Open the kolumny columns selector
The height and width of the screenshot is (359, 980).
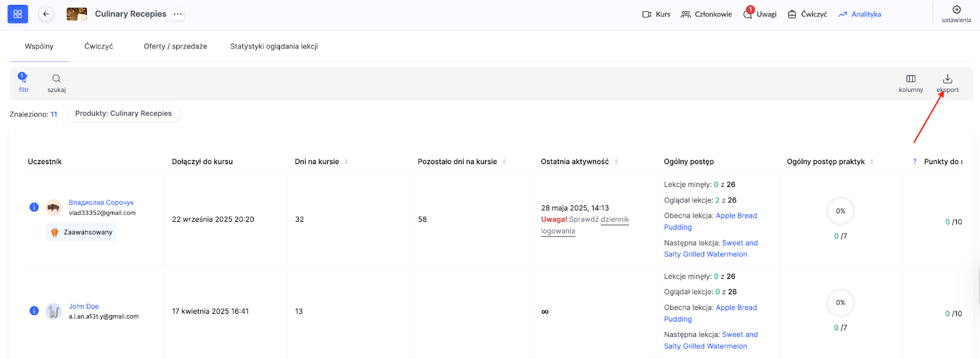[910, 79]
